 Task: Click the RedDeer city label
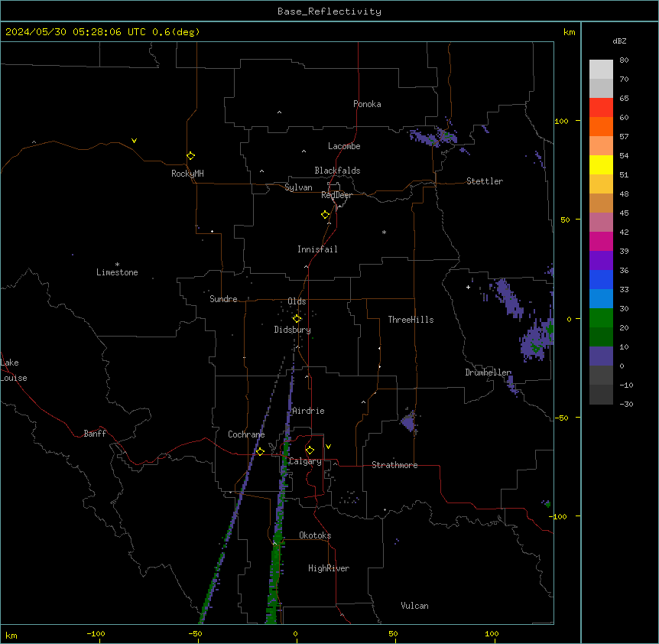click(336, 195)
